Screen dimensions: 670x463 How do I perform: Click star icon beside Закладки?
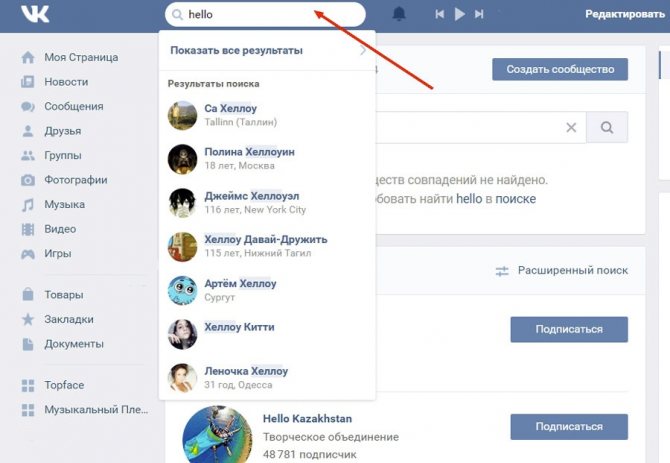pos(28,319)
